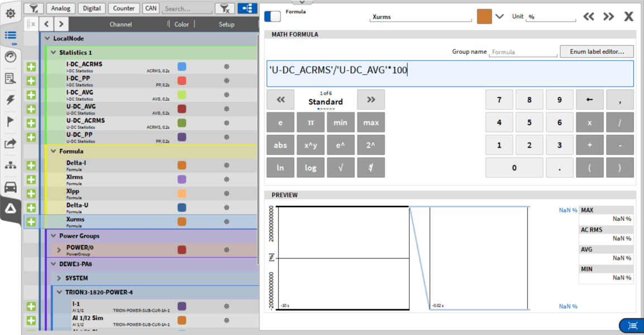Screen dimensions: 644x335
Task: Click the blue tree view icon
Action: tap(247, 8)
